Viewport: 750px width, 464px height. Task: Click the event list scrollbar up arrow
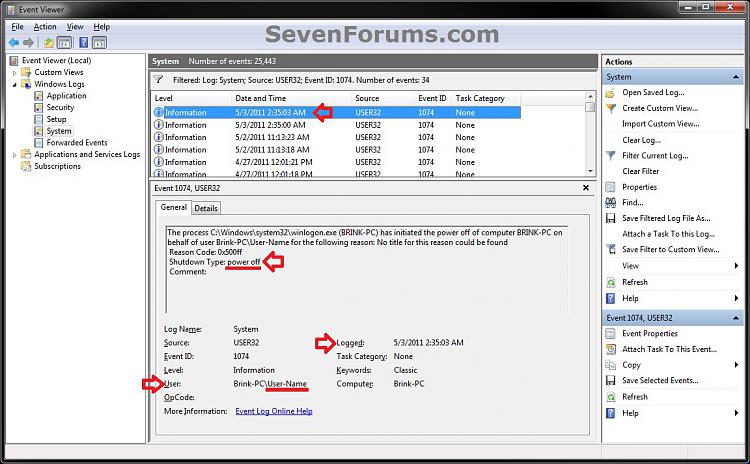[x=590, y=96]
